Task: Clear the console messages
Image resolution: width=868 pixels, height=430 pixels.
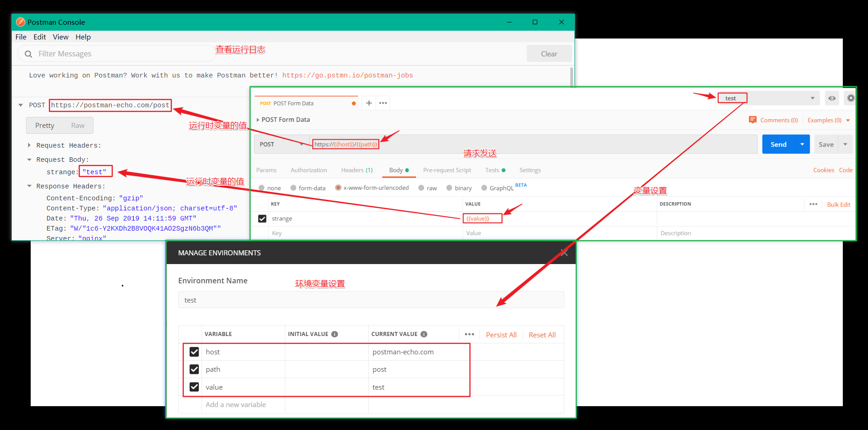Action: 549,54
